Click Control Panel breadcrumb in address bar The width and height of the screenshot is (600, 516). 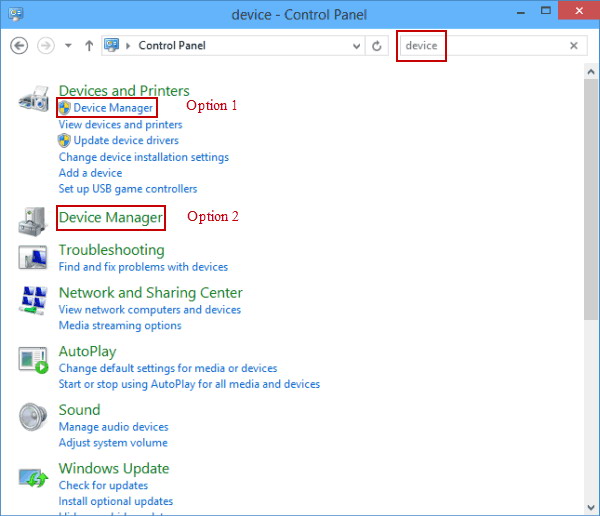[x=172, y=46]
